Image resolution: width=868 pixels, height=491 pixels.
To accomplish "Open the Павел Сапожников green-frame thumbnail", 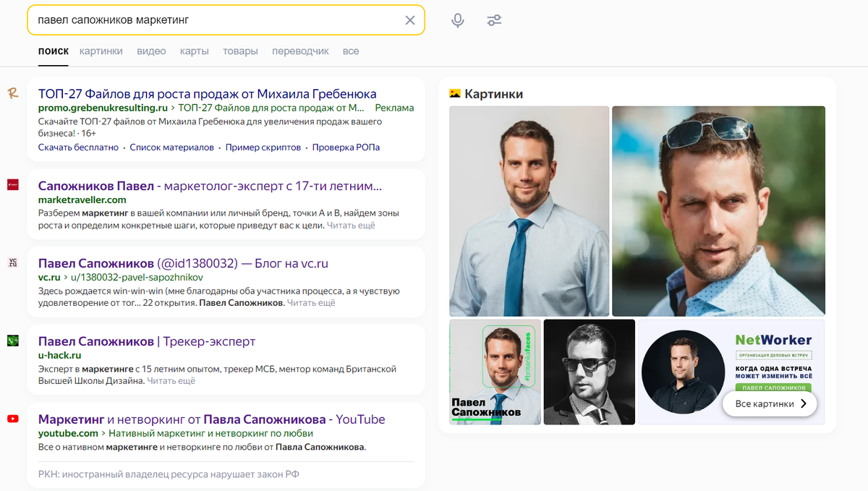I will coord(495,372).
